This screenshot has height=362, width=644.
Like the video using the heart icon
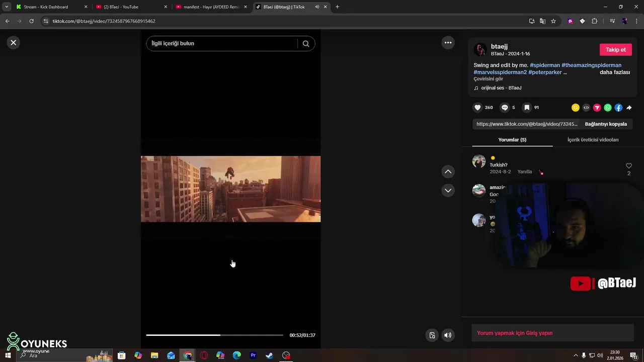(477, 108)
